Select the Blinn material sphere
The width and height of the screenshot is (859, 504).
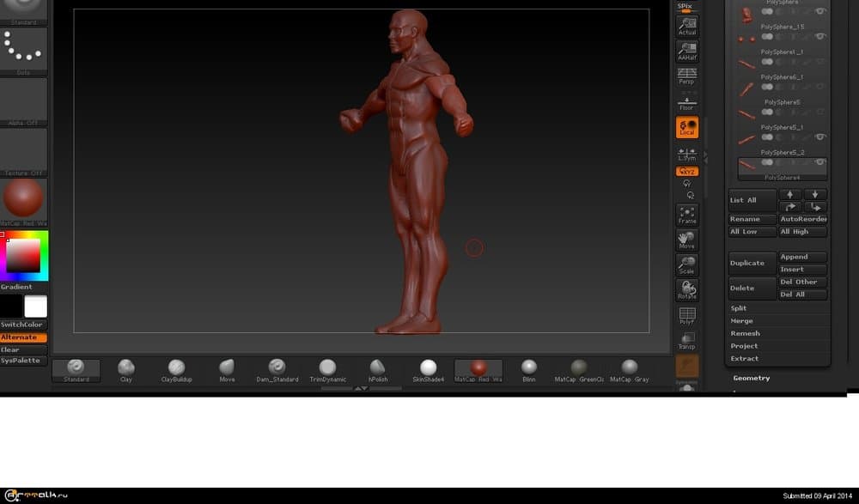point(529,369)
